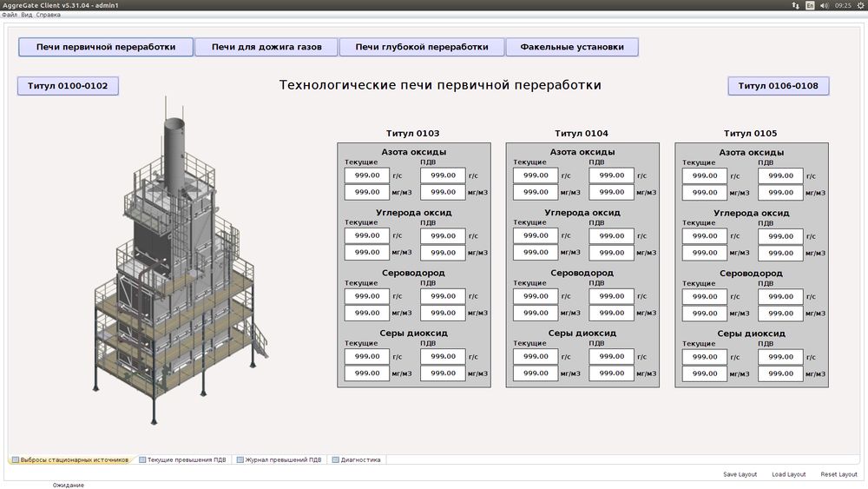The width and height of the screenshot is (868, 489).
Task: Click the icon on Журнал превышений ПДВ tab
Action: click(x=240, y=459)
